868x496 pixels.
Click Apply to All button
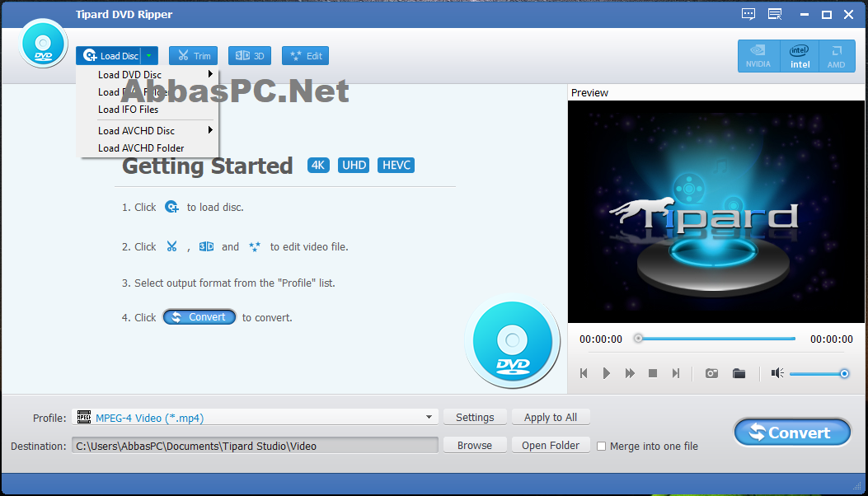(x=551, y=418)
